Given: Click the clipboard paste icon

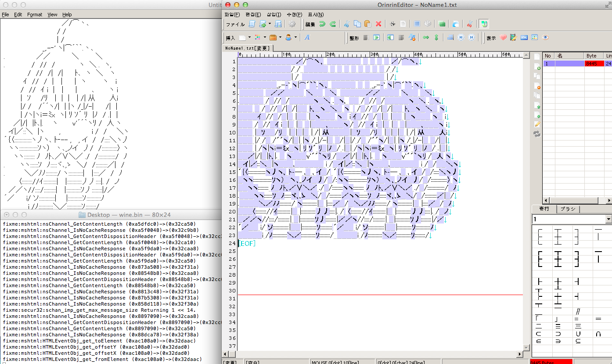Looking at the screenshot, I should pyautogui.click(x=367, y=24).
